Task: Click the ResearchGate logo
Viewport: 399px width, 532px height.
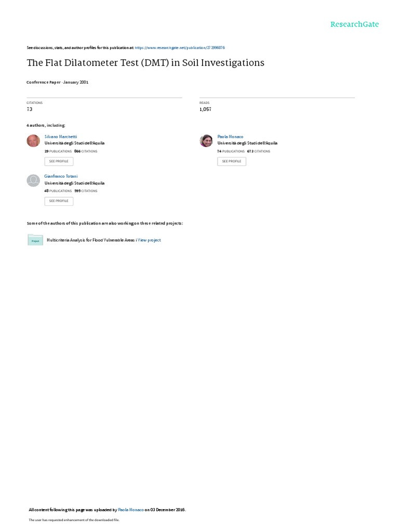Action: tap(354, 24)
